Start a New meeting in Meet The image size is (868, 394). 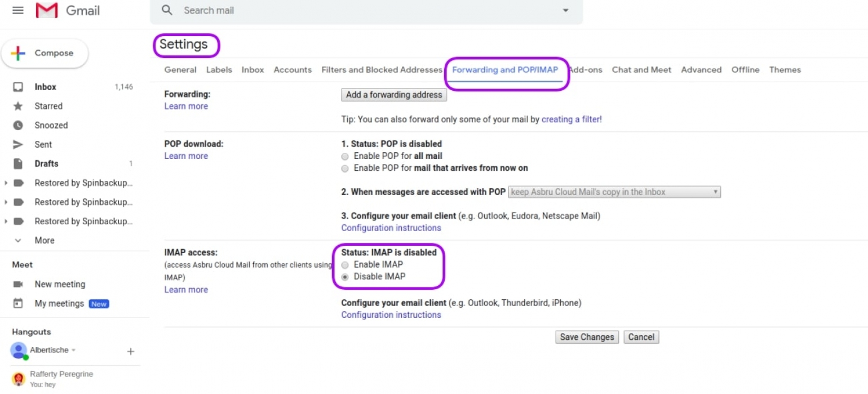pos(60,284)
